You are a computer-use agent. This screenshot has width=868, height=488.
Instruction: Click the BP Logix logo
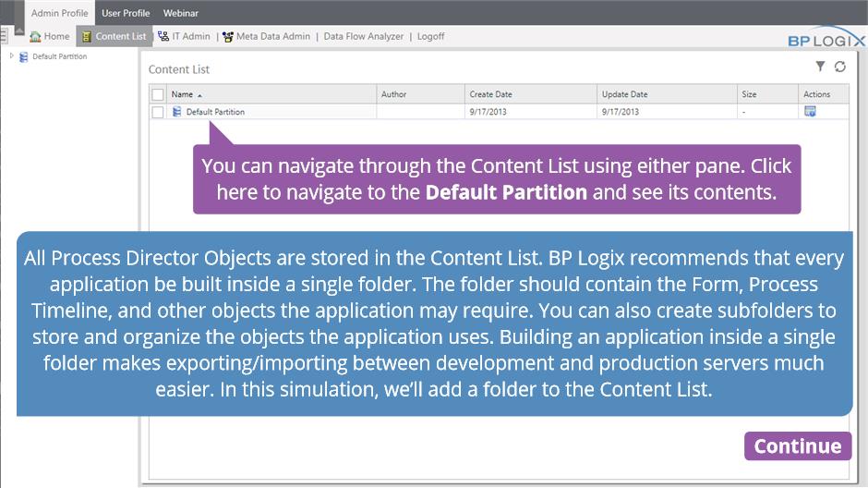[x=826, y=38]
